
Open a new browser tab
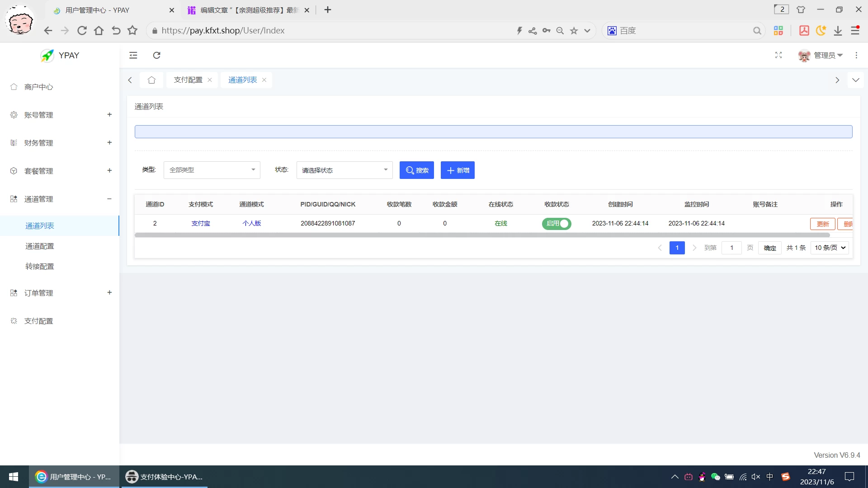328,10
